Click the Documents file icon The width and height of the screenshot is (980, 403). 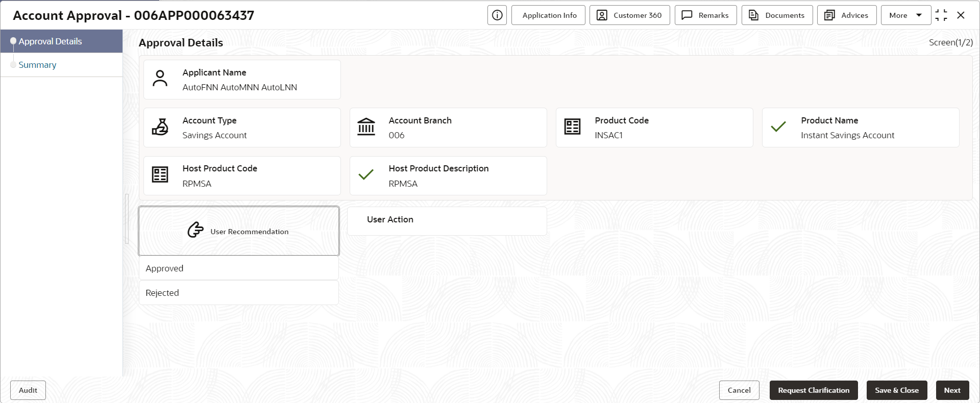coord(753,15)
